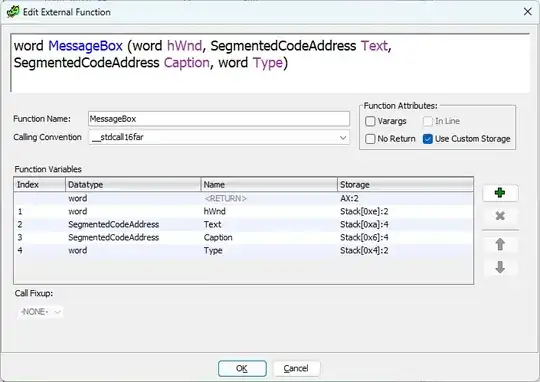The image size is (540, 382).
Task: Sort by the Name column header
Action: [x=269, y=185]
